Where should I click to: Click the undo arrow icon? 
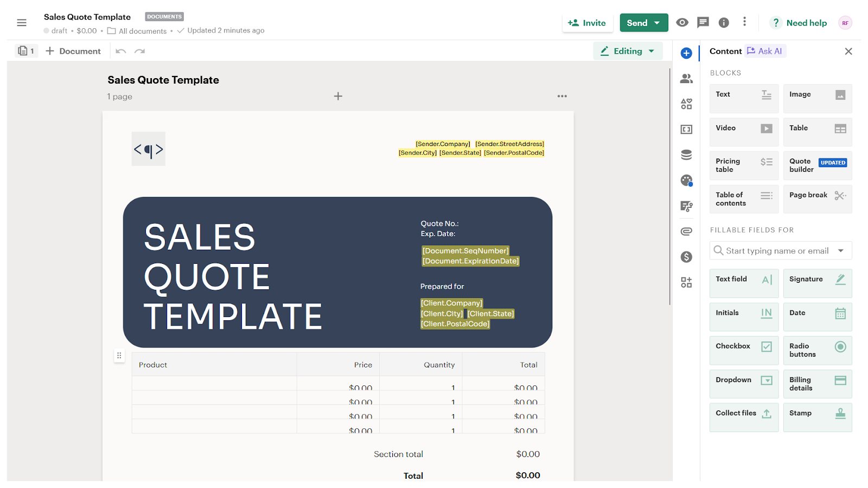click(x=121, y=51)
